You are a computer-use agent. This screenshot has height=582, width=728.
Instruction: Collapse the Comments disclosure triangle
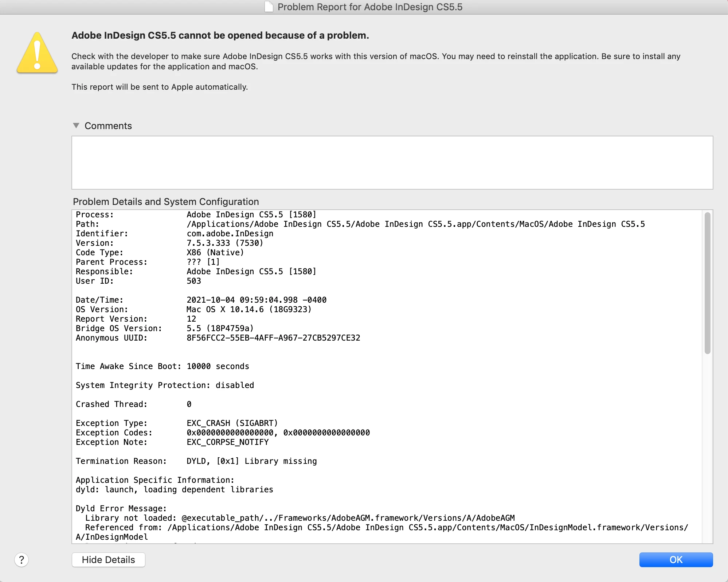click(x=76, y=125)
